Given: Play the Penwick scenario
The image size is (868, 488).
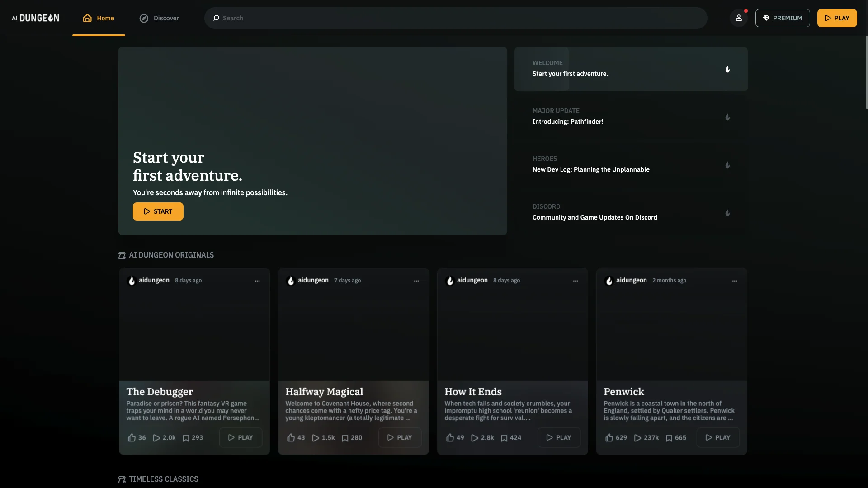Looking at the screenshot, I should (718, 437).
